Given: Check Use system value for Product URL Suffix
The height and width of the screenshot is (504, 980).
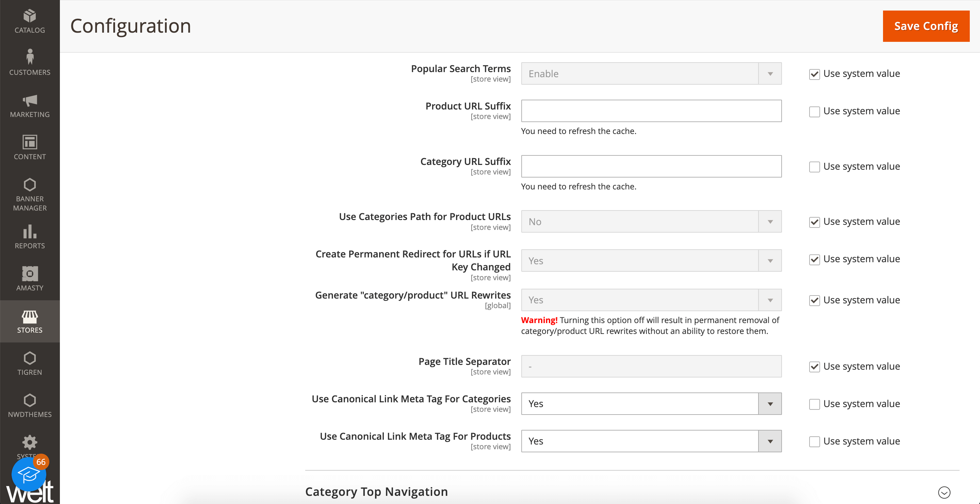Looking at the screenshot, I should pos(815,112).
